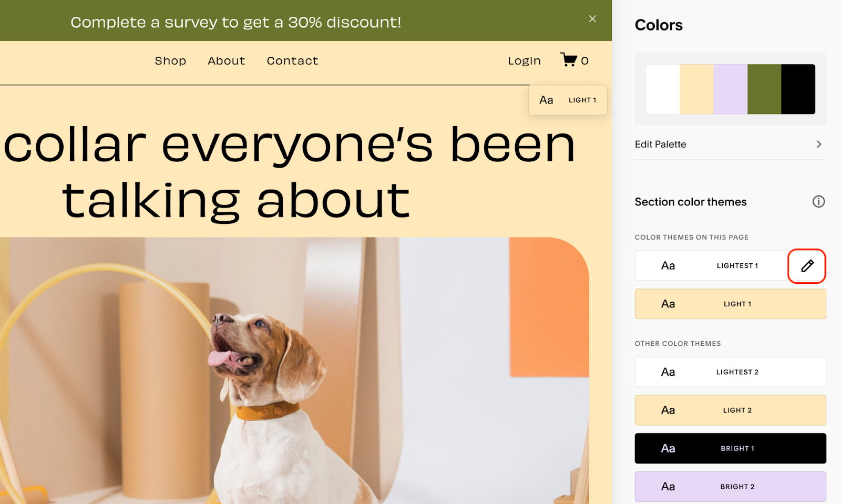
Task: Choose the Bright 1 black theme
Action: pos(730,448)
